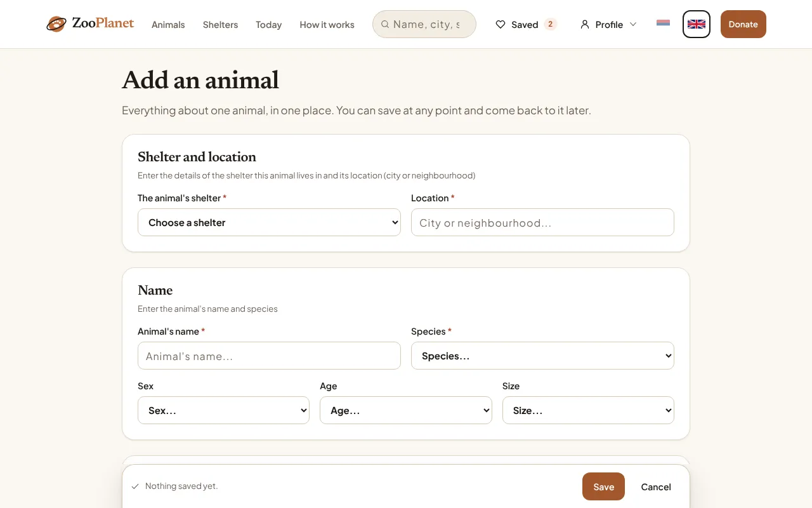The image size is (812, 508).
Task: Click the Saved count badge showing 2
Action: coord(550,24)
